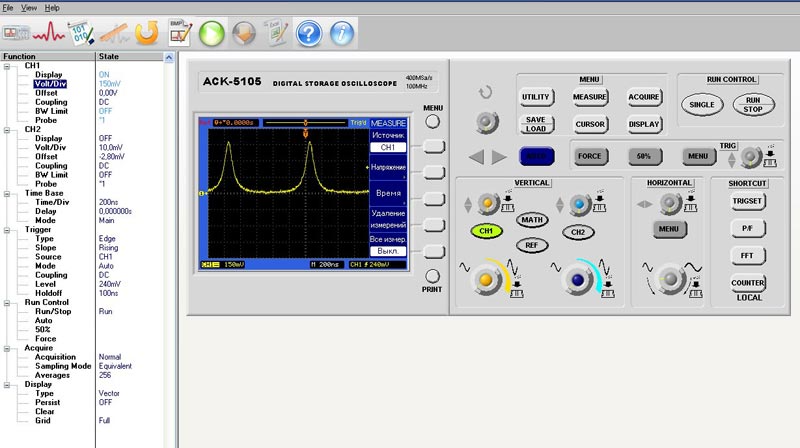Toggle the CH2 channel button

(x=578, y=232)
